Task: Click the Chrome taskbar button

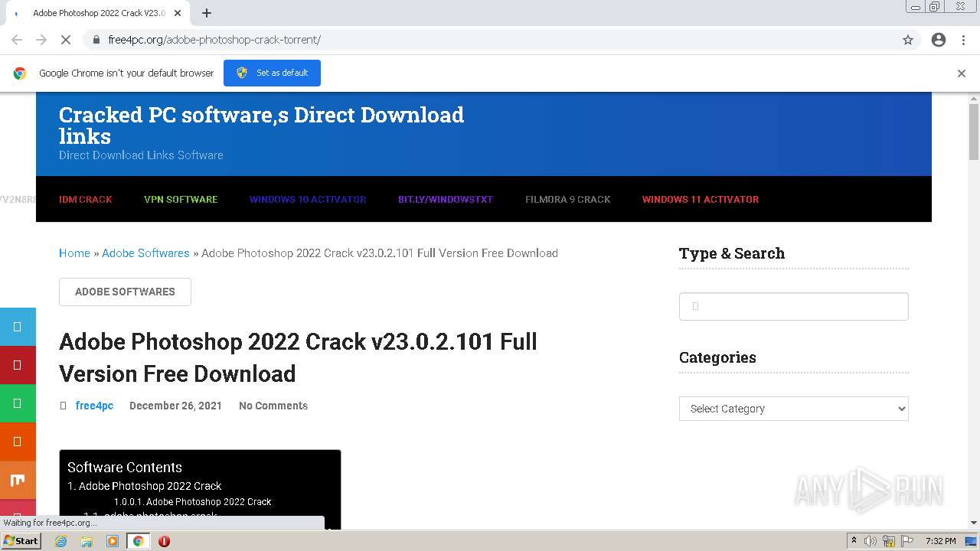Action: (x=138, y=541)
